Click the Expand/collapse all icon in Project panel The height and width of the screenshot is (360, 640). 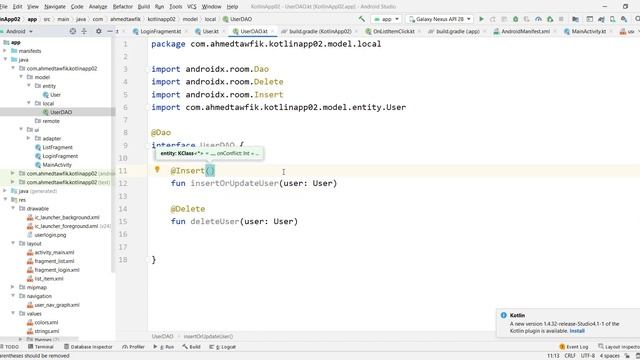(x=84, y=31)
